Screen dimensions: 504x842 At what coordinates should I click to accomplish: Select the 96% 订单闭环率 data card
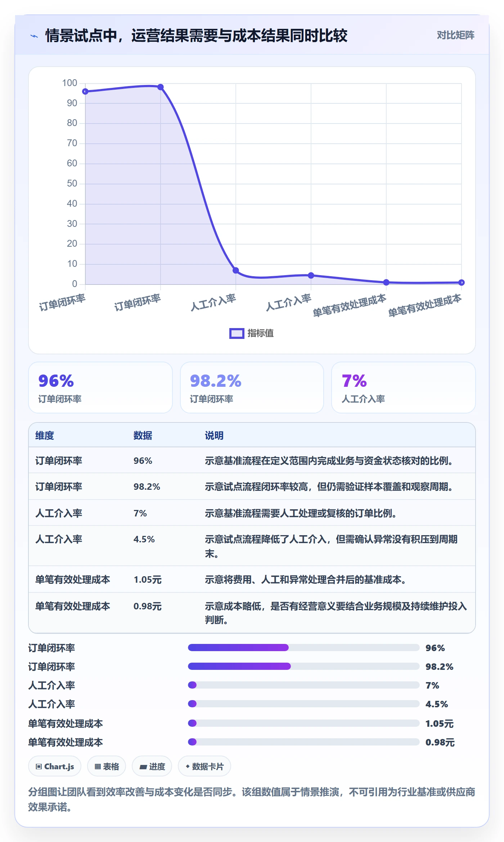[x=100, y=388]
